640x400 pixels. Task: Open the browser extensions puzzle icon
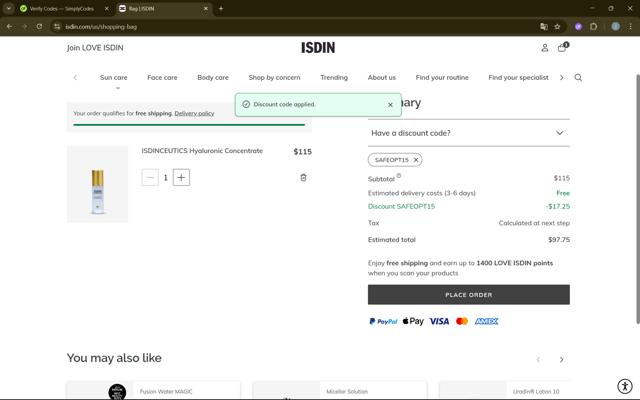click(593, 27)
